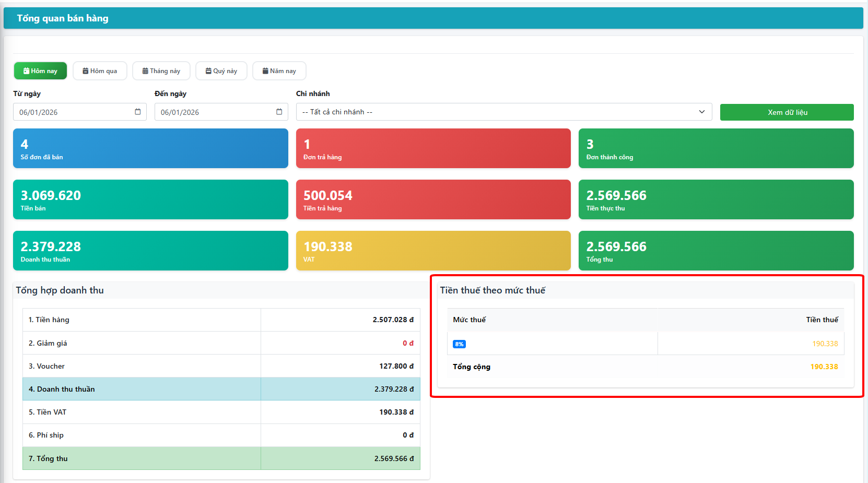Viewport: 868px width, 483px height.
Task: Select the Đơn thành công card
Action: point(715,148)
